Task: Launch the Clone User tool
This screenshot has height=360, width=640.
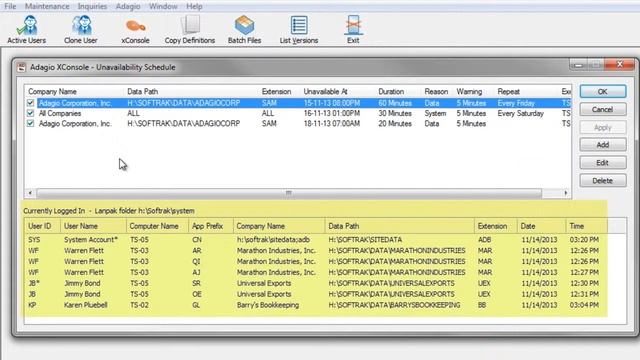Action: (x=81, y=29)
